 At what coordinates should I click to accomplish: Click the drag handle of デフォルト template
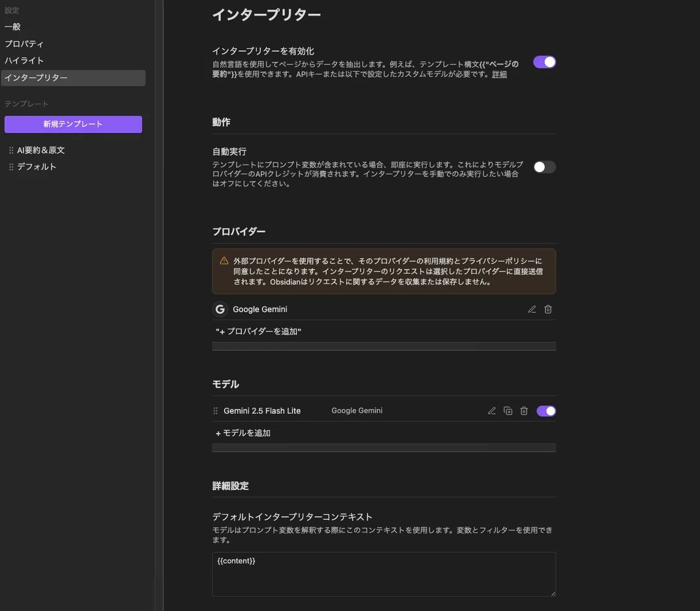click(11, 167)
